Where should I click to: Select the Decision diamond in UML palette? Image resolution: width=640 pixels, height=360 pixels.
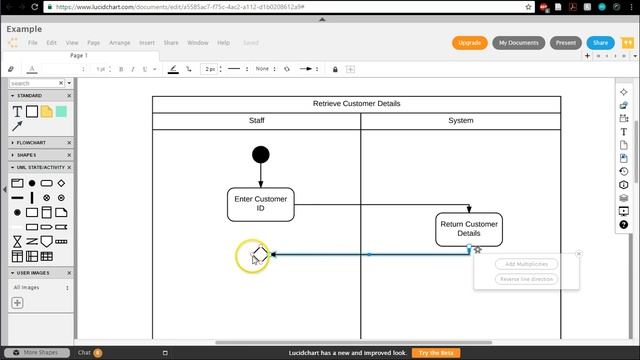click(61, 183)
